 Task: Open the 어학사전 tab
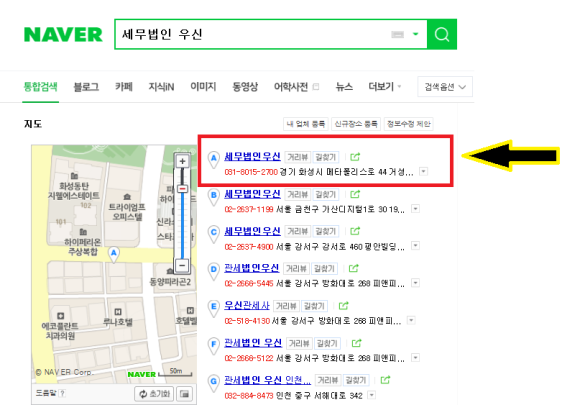click(291, 87)
